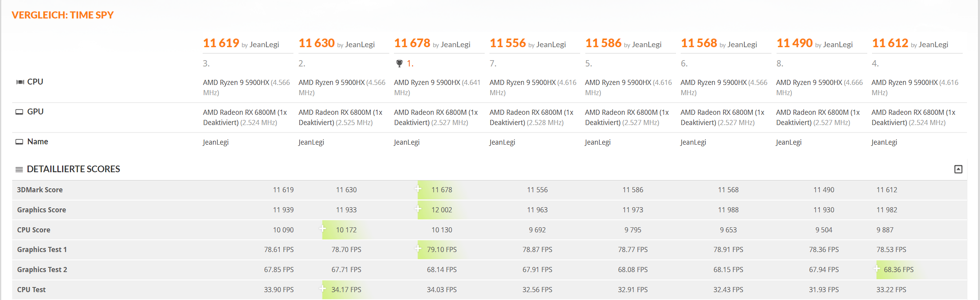The image size is (980, 300).
Task: Select the Graphics Test 2 row label
Action: (x=42, y=270)
